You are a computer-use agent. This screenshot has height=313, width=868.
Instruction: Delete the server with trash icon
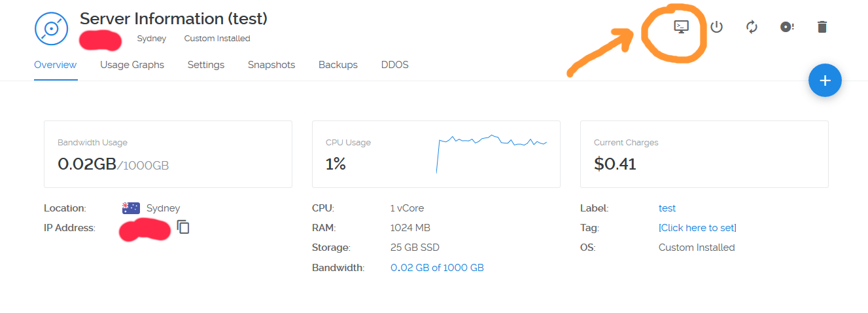[822, 27]
